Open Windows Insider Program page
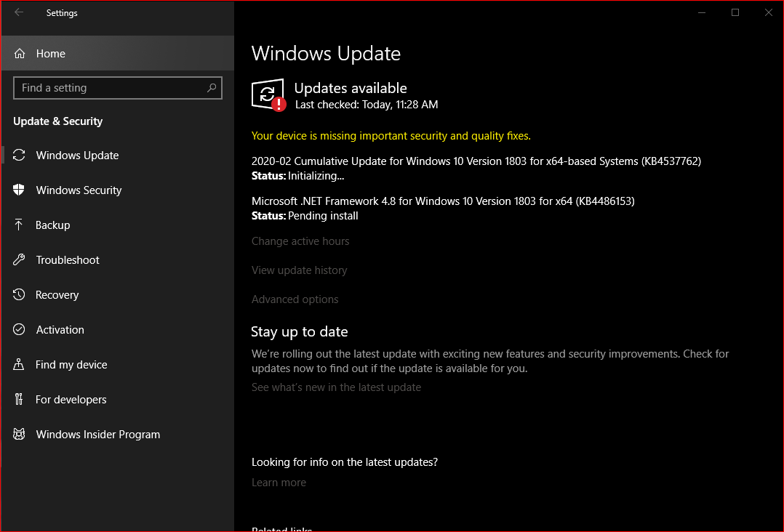 click(x=118, y=434)
